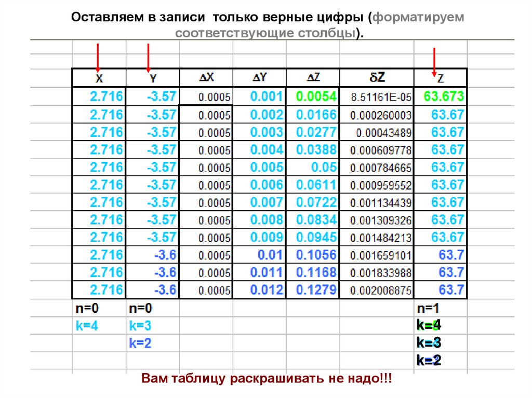
Task: Select ΔY cell 0.006
Action: click(260, 185)
